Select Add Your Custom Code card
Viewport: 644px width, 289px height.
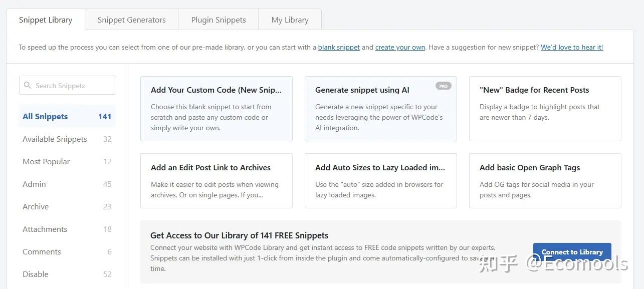pyautogui.click(x=216, y=109)
